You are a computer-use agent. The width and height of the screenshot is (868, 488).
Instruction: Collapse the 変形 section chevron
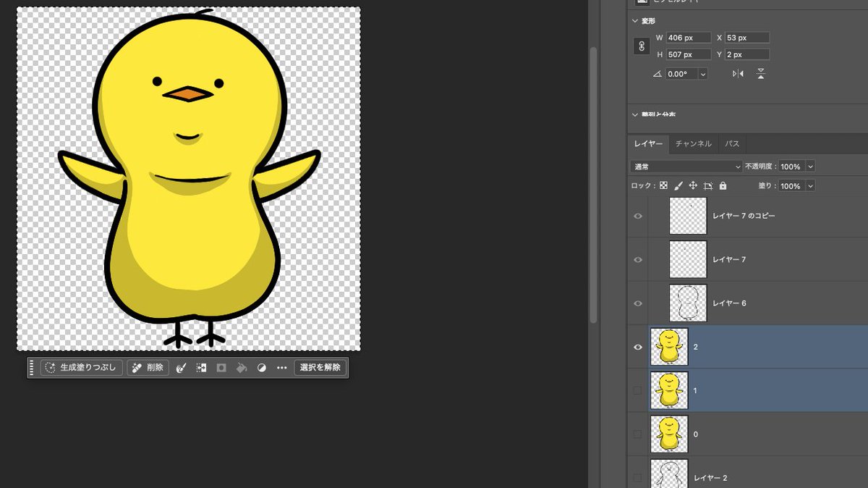click(636, 21)
